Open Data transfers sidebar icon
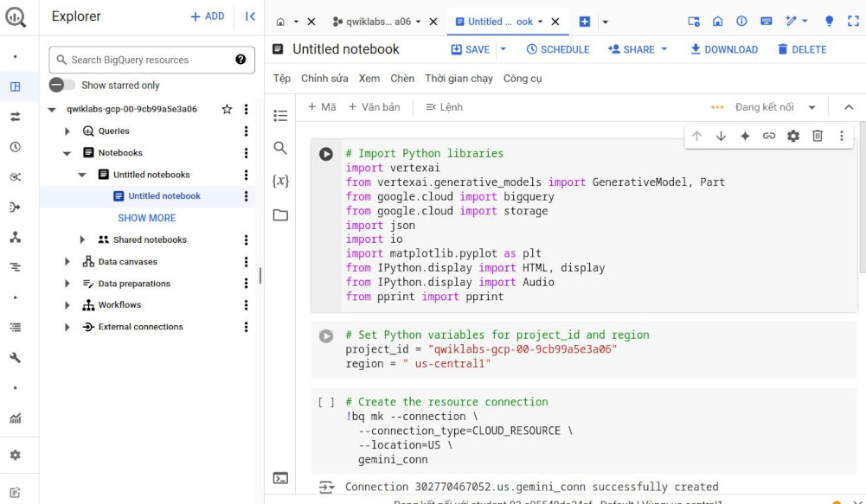The width and height of the screenshot is (866, 504). point(16,117)
